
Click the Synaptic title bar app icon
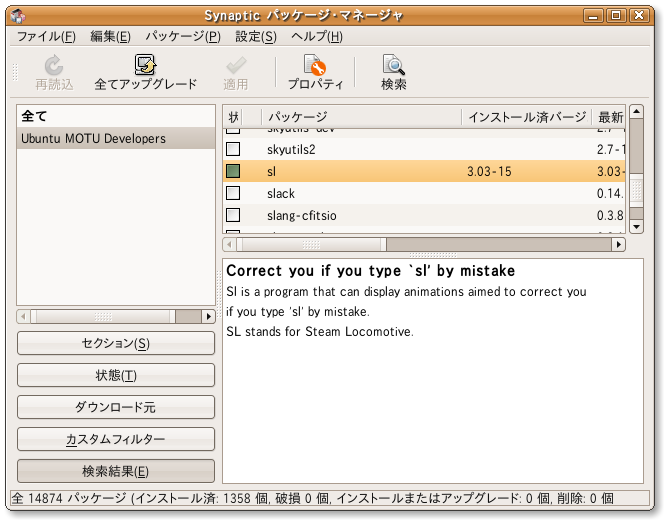(18, 16)
